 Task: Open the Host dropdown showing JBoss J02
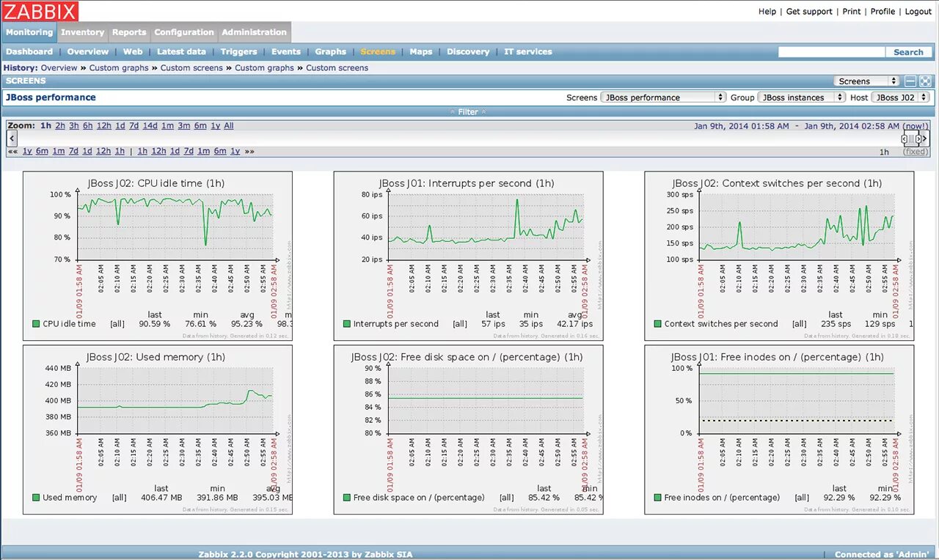[x=901, y=97]
